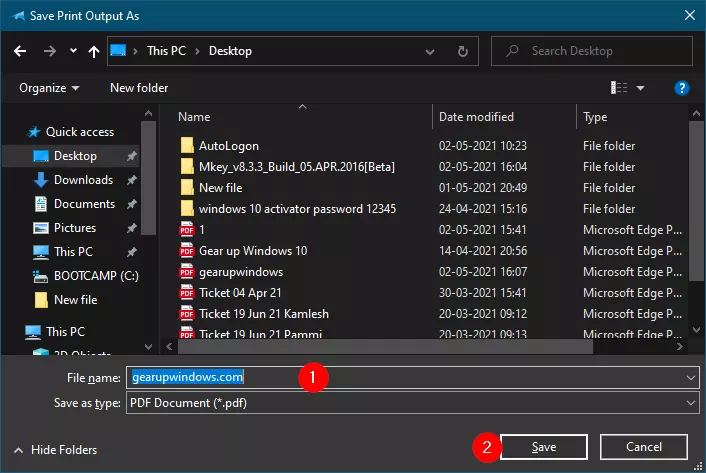Click the Save button

544,447
